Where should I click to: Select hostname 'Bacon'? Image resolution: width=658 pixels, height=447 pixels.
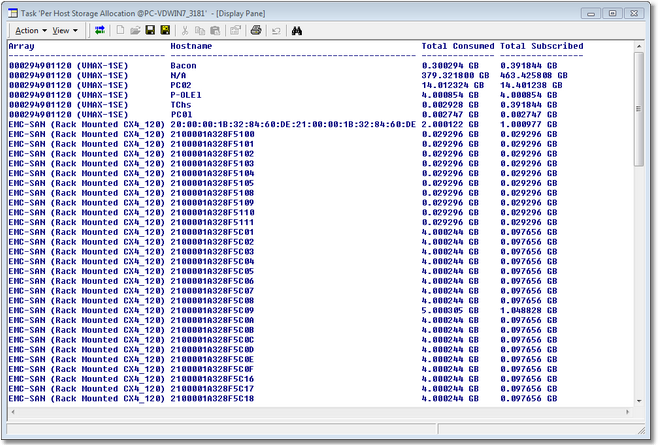click(x=183, y=65)
